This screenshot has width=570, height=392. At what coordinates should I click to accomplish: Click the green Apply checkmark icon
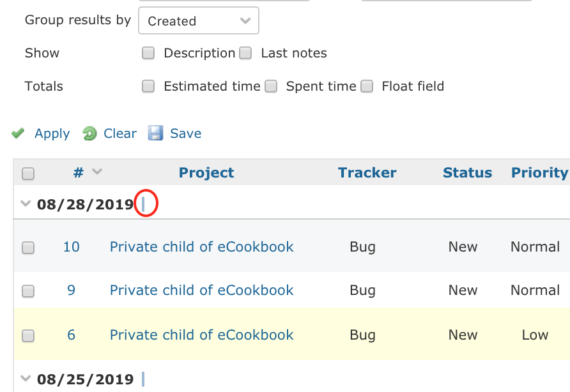(x=18, y=133)
